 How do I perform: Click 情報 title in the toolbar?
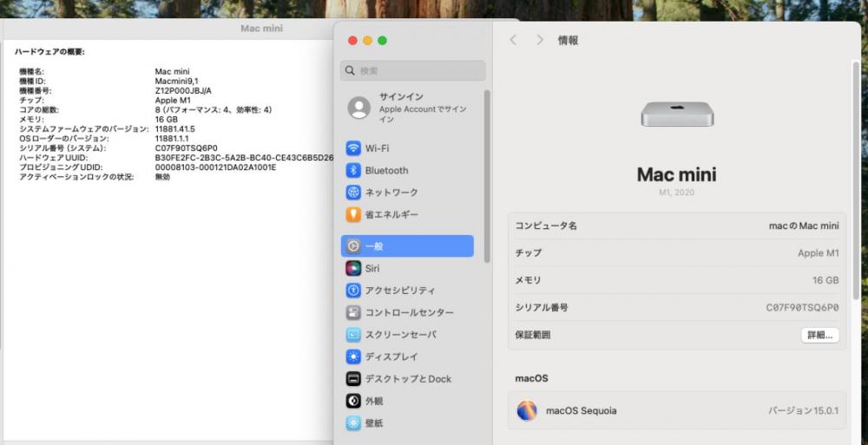[568, 40]
